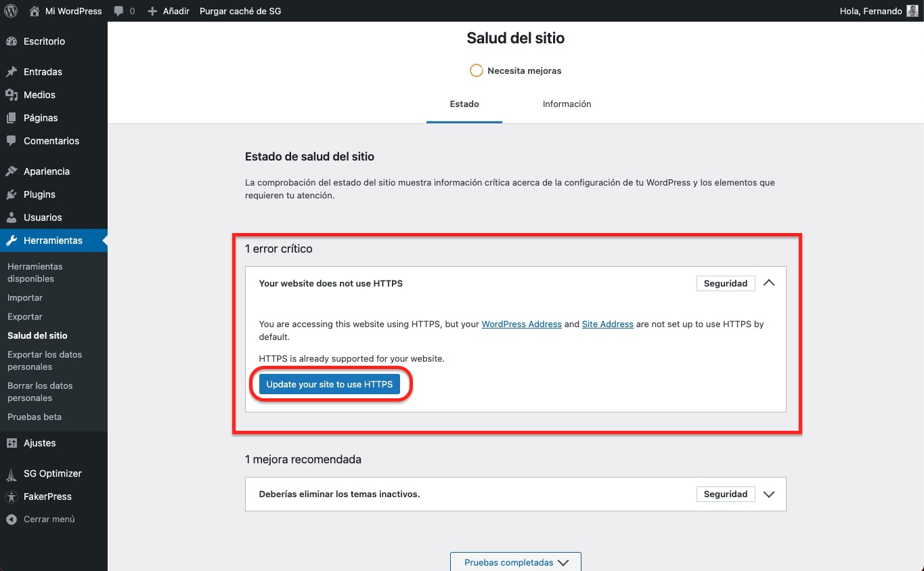The width and height of the screenshot is (924, 571).
Task: Click the Medios media icon
Action: [x=12, y=95]
